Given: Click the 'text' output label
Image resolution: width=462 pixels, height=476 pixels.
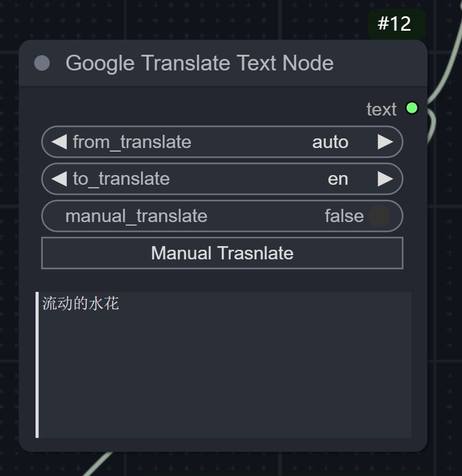Looking at the screenshot, I should click(381, 109).
